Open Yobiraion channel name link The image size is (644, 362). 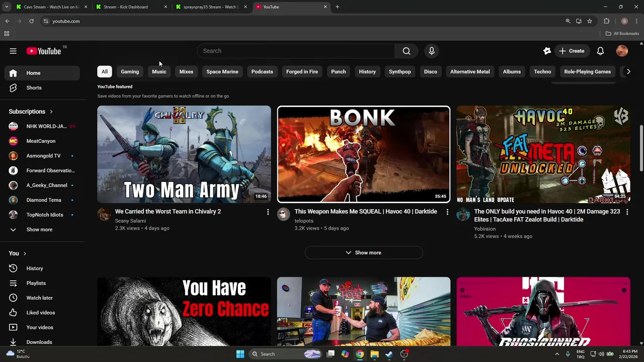pyautogui.click(x=485, y=229)
